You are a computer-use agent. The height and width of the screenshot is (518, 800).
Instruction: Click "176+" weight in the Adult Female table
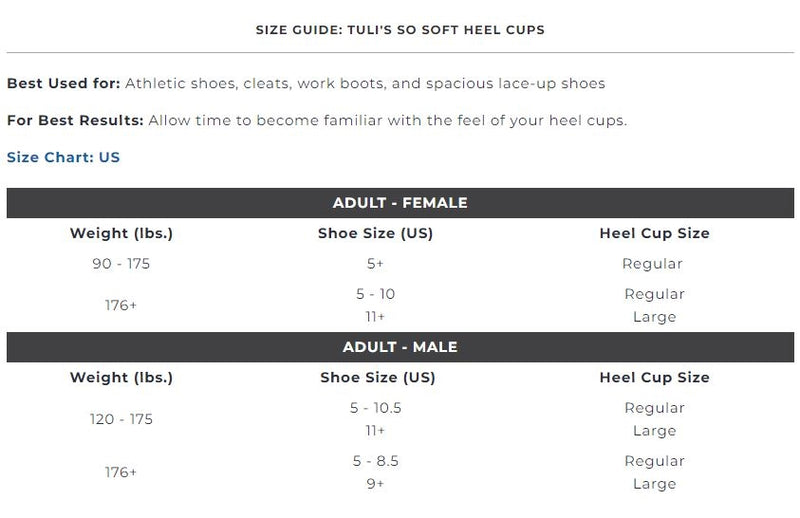pos(120,305)
